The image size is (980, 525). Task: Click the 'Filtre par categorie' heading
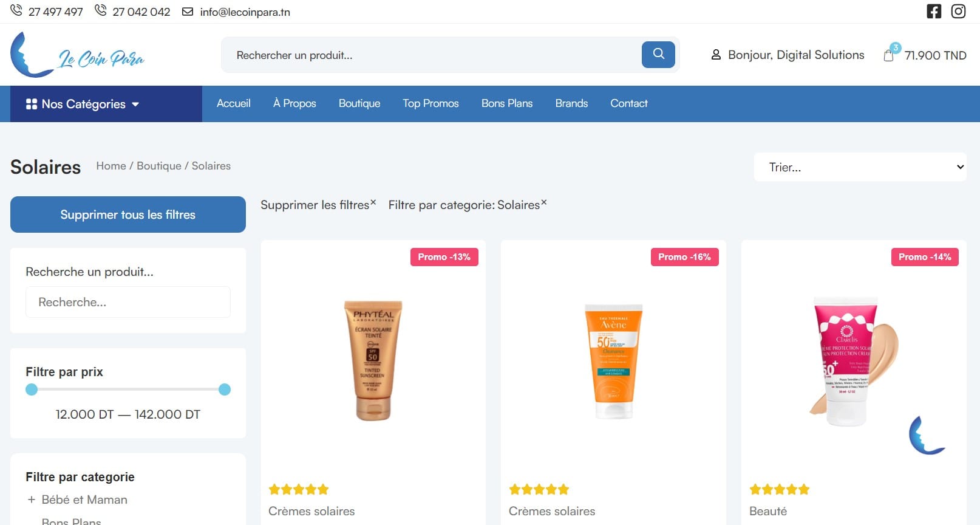click(x=80, y=477)
